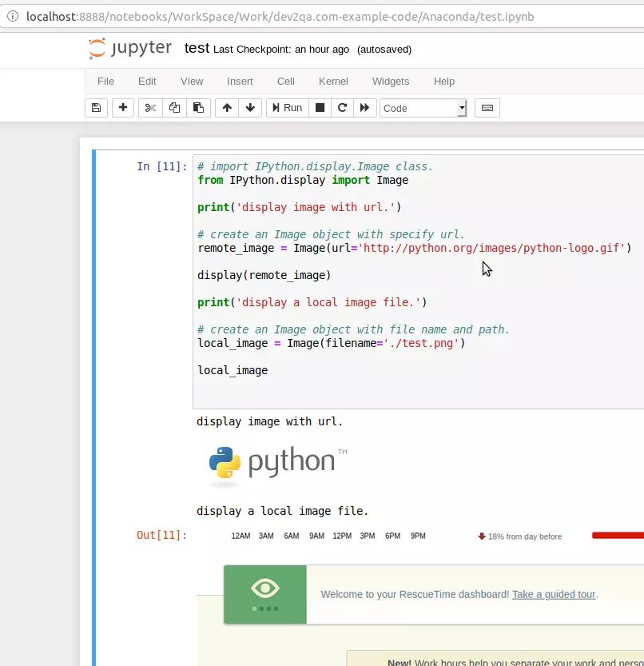Click the 'display image with url.' output text

point(269,422)
